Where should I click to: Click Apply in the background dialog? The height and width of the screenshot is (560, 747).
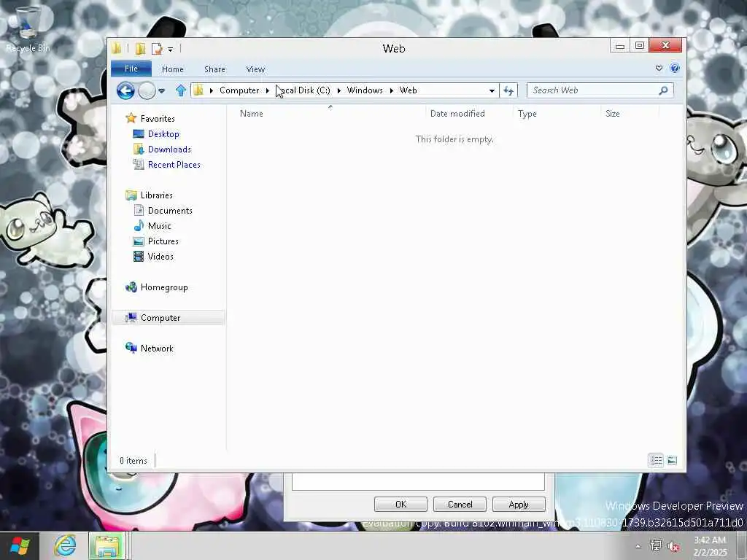(x=519, y=505)
